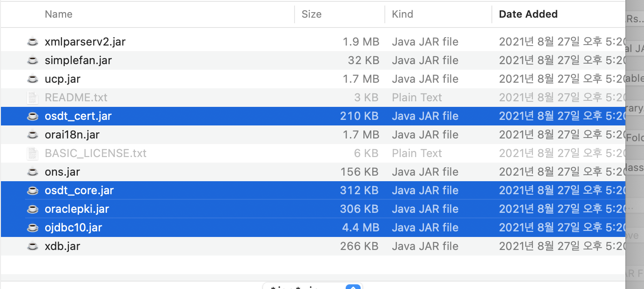Click Plain Text kind in BASIC_LICENSE.txt row
This screenshot has height=289, width=644.
click(x=417, y=153)
